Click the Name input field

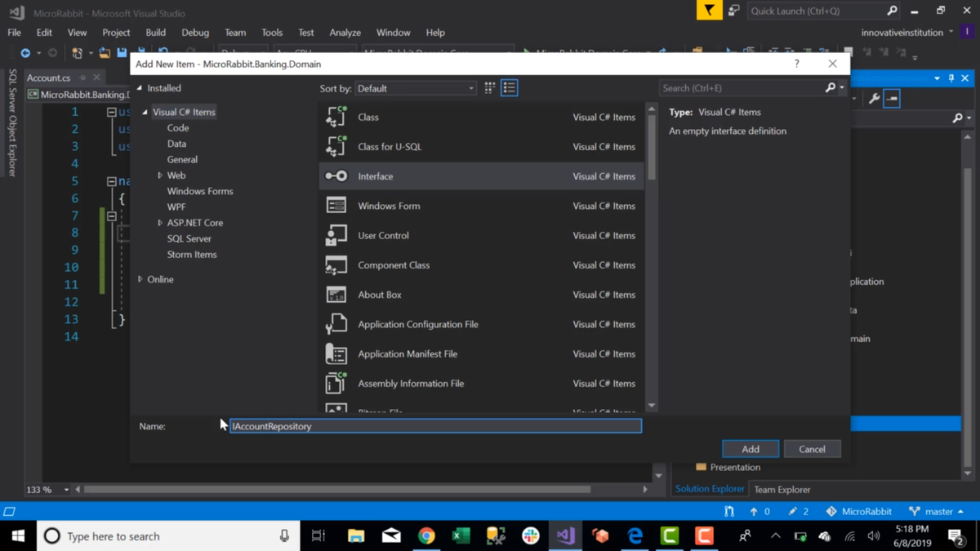coord(435,426)
